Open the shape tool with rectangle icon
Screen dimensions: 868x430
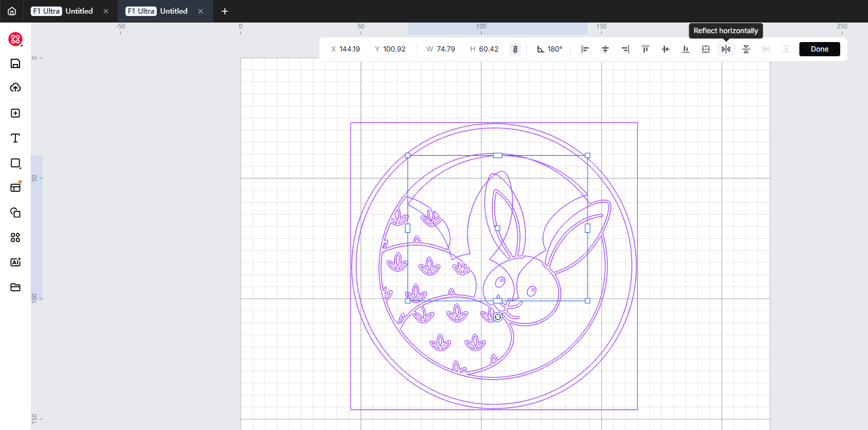point(15,163)
